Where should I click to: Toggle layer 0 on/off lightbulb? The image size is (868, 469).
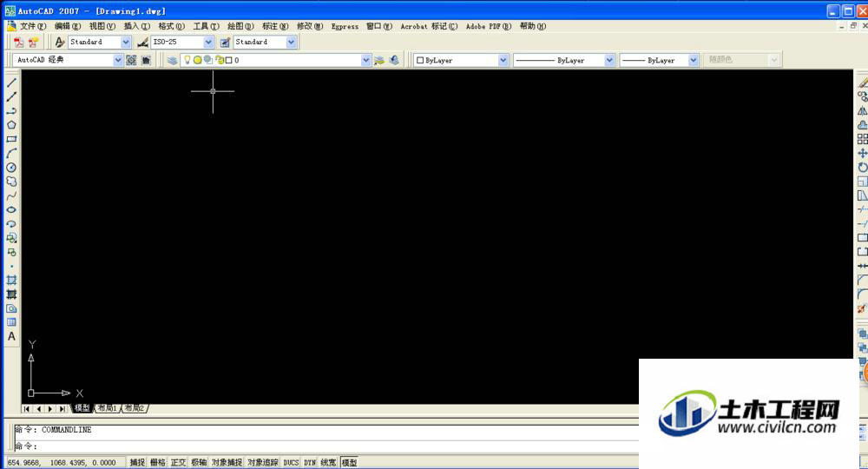(187, 60)
